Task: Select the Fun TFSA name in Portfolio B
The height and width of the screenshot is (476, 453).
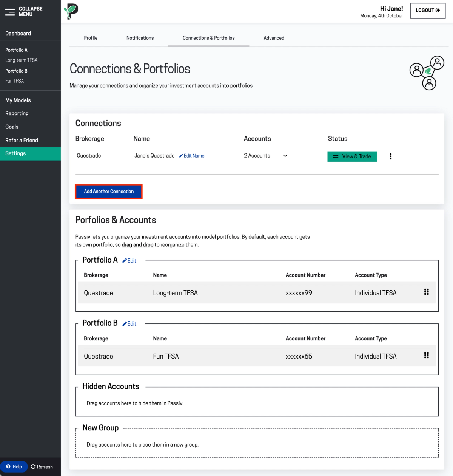Action: [166, 356]
